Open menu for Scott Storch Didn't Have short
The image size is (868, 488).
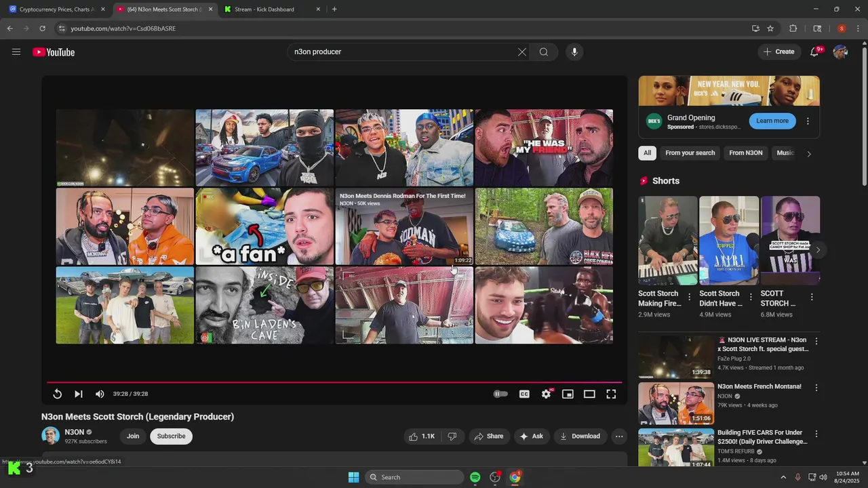tap(751, 297)
